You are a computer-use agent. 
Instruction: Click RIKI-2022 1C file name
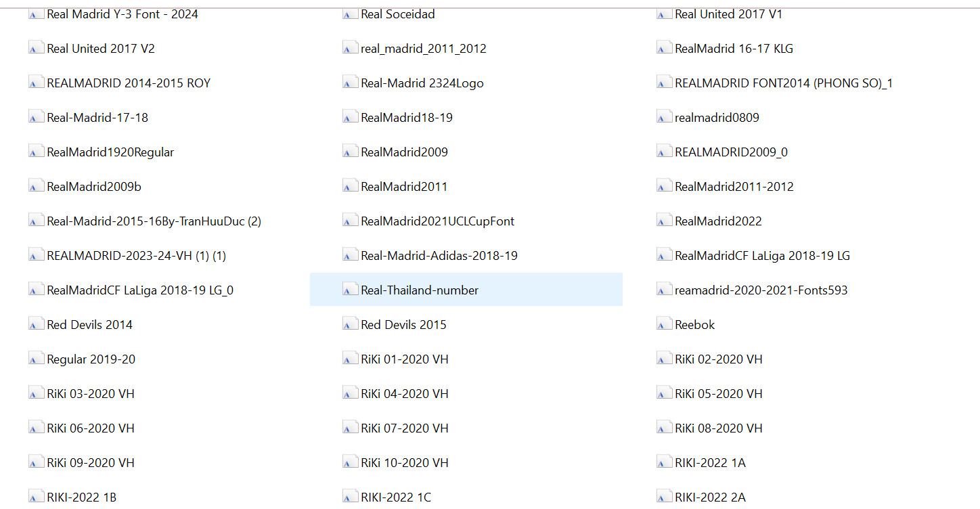click(x=396, y=497)
